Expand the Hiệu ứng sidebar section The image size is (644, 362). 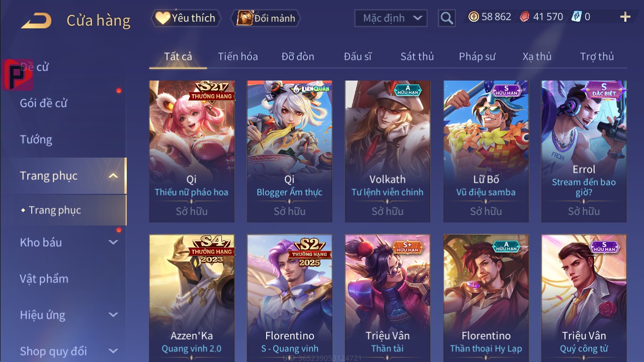114,315
